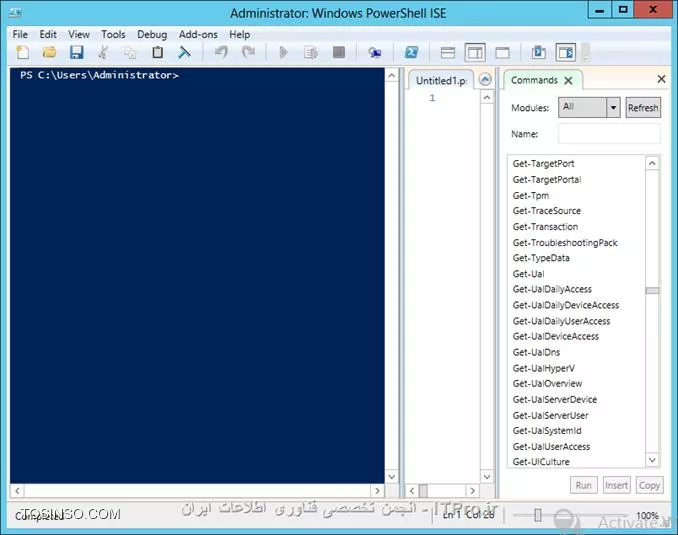The width and height of the screenshot is (678, 535).
Task: Create a new script with New icon
Action: pos(22,52)
